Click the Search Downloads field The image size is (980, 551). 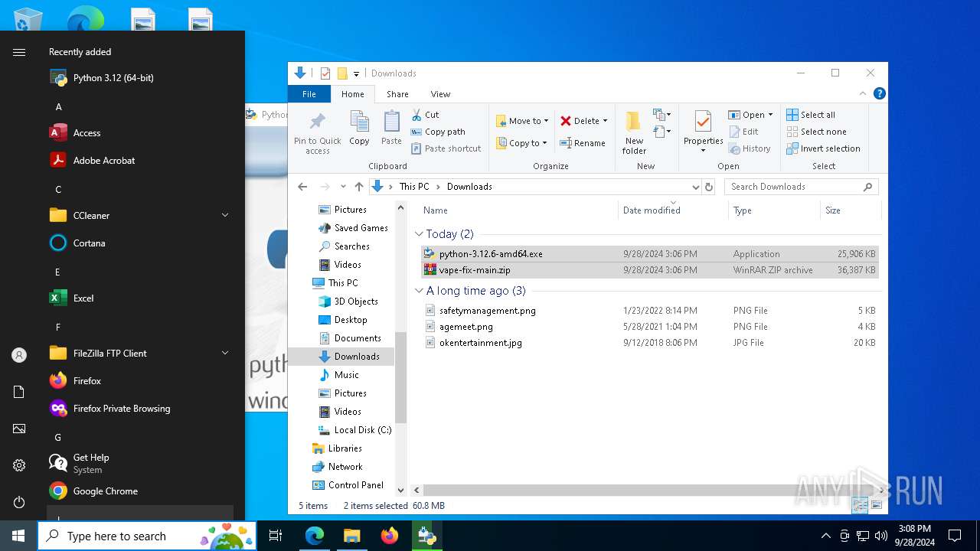pos(801,187)
